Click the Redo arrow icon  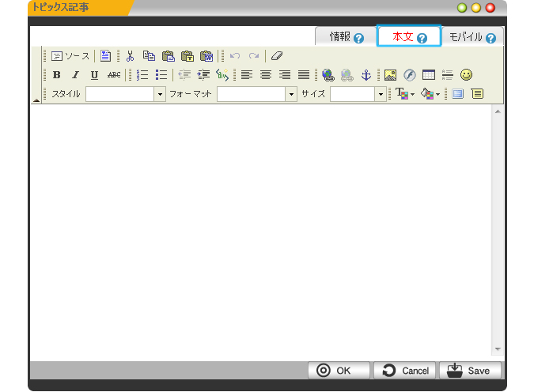(254, 56)
